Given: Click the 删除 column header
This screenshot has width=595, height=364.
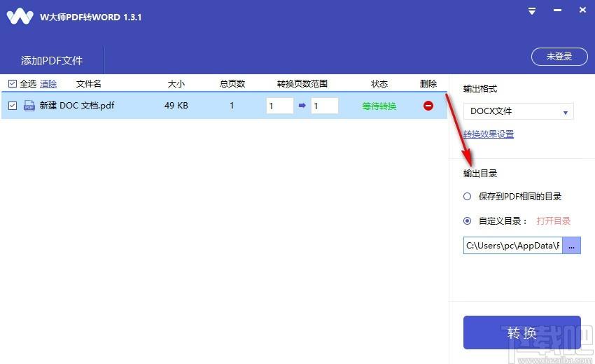Looking at the screenshot, I should pos(428,84).
